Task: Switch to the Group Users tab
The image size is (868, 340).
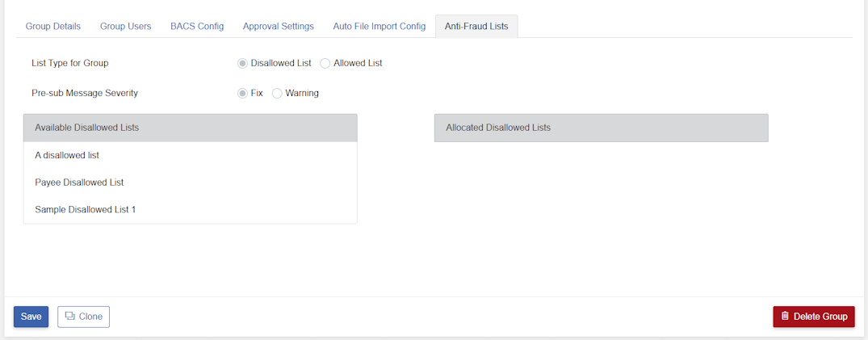Action: (126, 26)
